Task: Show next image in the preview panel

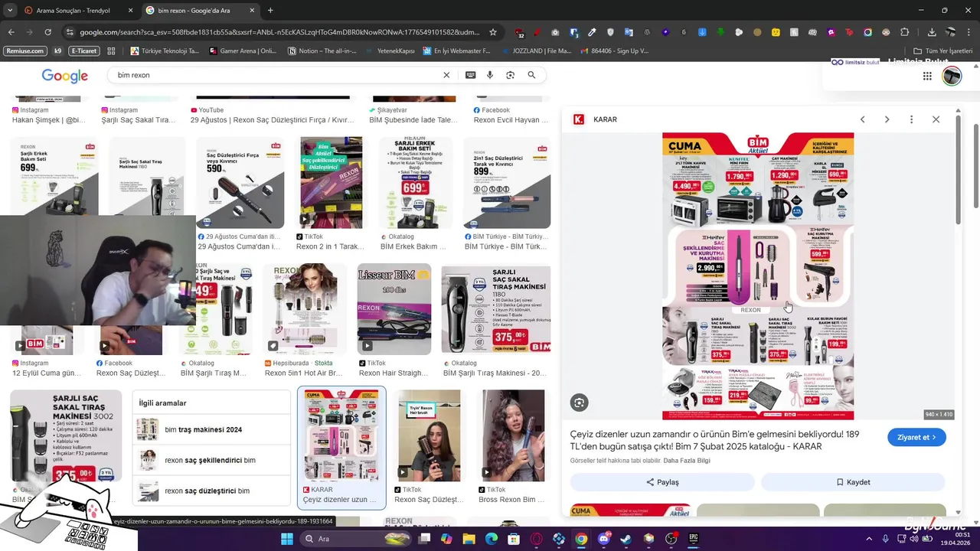Action: (x=887, y=119)
